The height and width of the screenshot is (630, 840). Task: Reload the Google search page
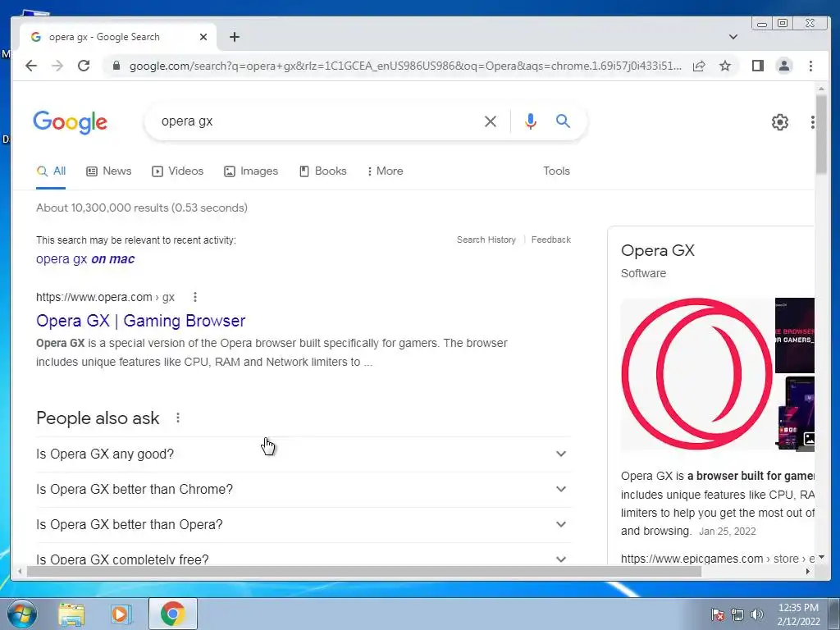(84, 66)
